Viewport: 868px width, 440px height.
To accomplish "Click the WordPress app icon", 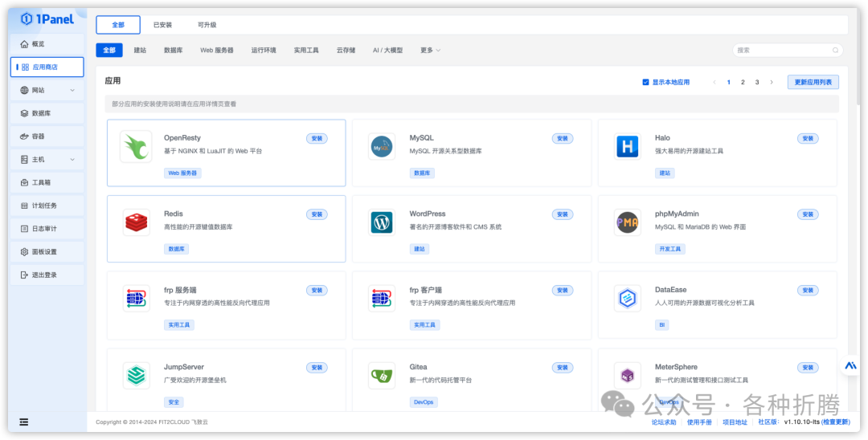I will pos(382,222).
